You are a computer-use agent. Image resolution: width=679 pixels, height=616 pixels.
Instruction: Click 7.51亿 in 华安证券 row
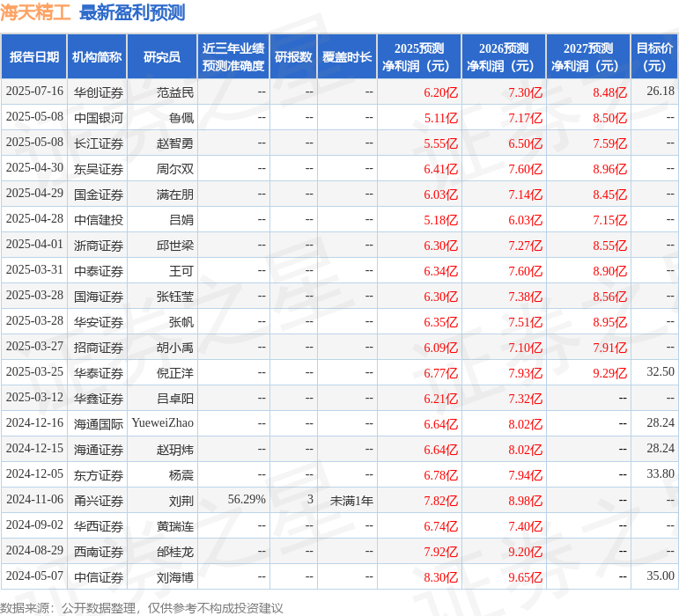pyautogui.click(x=525, y=322)
